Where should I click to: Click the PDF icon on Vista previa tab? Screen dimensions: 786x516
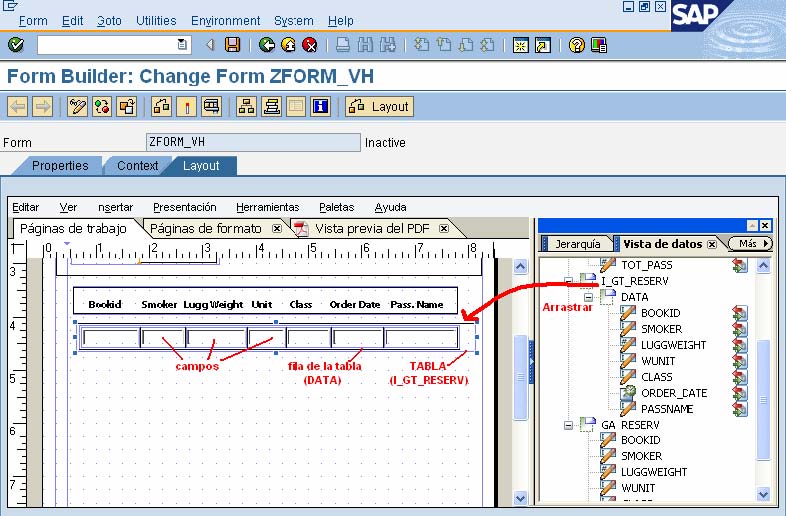coord(301,229)
